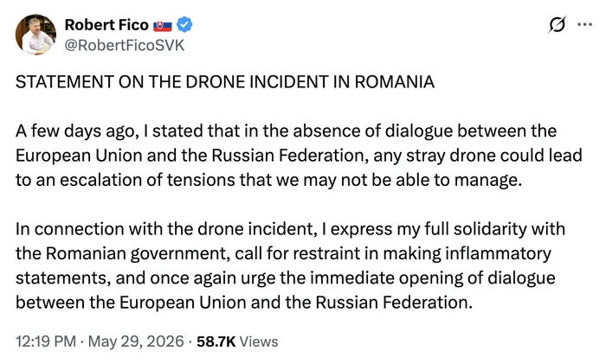Open the @RobertFicoSVK handle link
This screenshot has height=364, width=606.
[125, 46]
